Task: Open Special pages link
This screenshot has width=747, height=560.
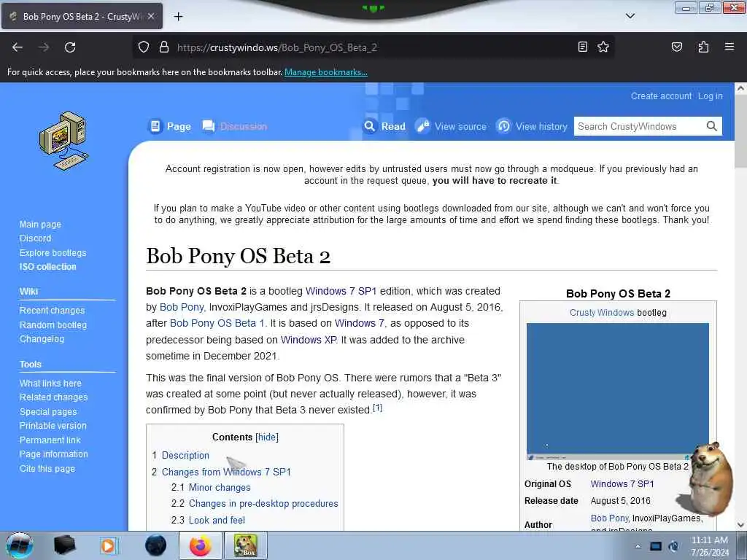Action: [48, 412]
